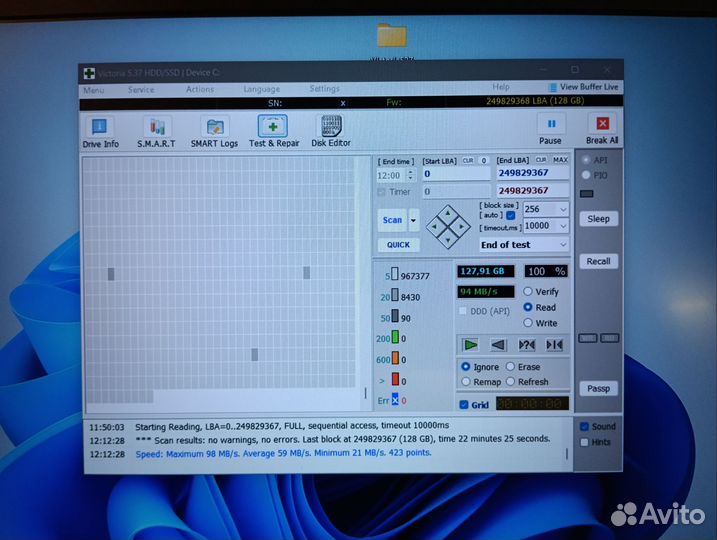The image size is (717, 540).
Task: Start scan with green play button
Action: click(470, 345)
